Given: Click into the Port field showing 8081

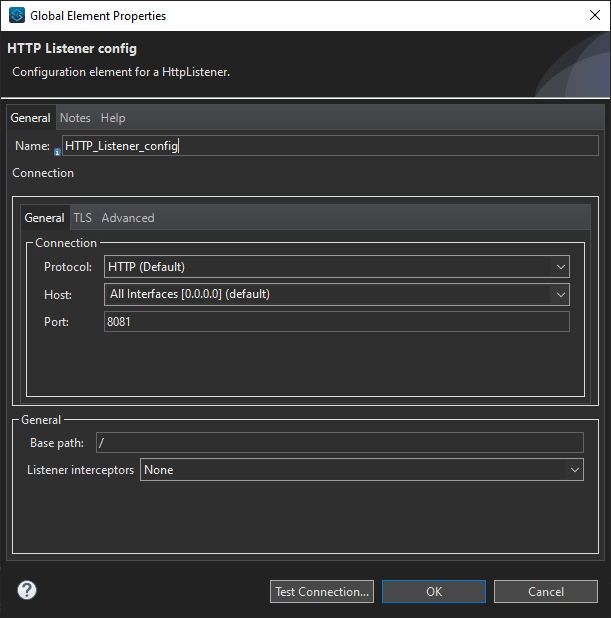Looking at the screenshot, I should [x=337, y=322].
